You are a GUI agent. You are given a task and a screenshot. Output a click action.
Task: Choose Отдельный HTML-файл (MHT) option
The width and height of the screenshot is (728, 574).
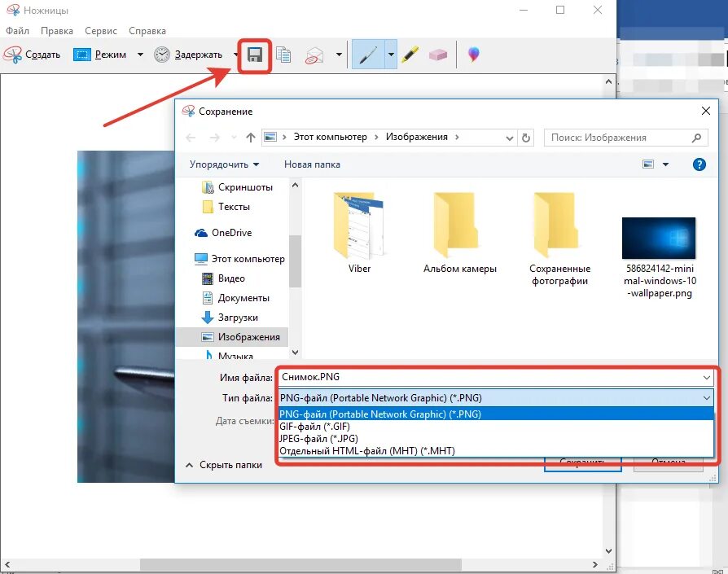point(496,450)
